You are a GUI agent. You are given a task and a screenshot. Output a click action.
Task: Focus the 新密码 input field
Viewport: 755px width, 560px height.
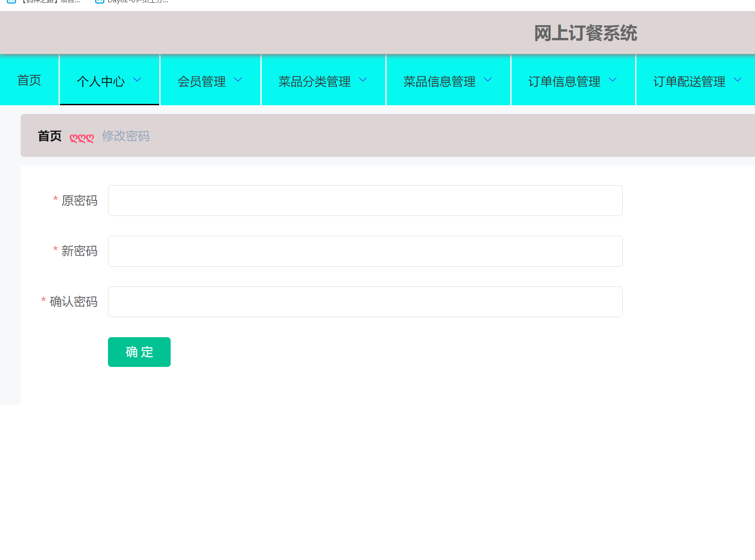pyautogui.click(x=365, y=251)
